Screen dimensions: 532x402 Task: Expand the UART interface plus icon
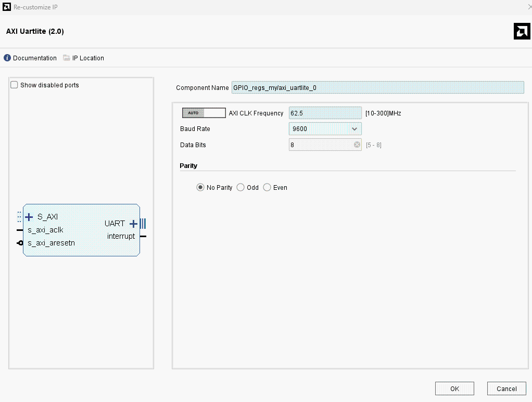[133, 224]
